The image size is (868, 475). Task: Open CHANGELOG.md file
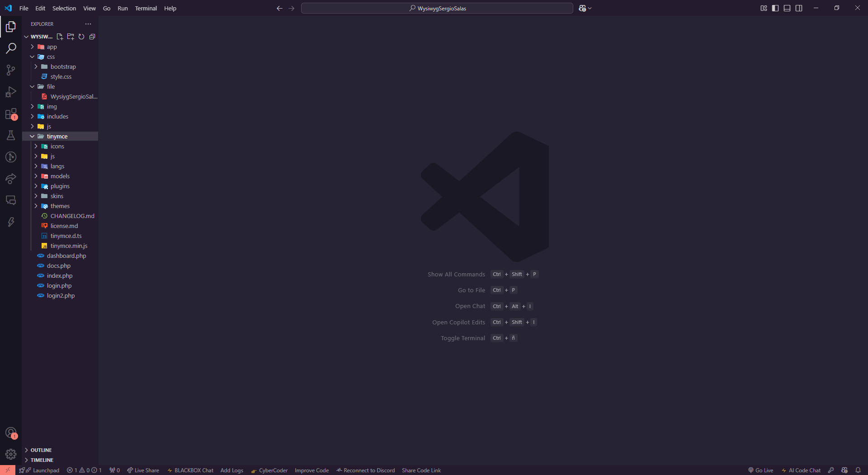tap(61, 216)
